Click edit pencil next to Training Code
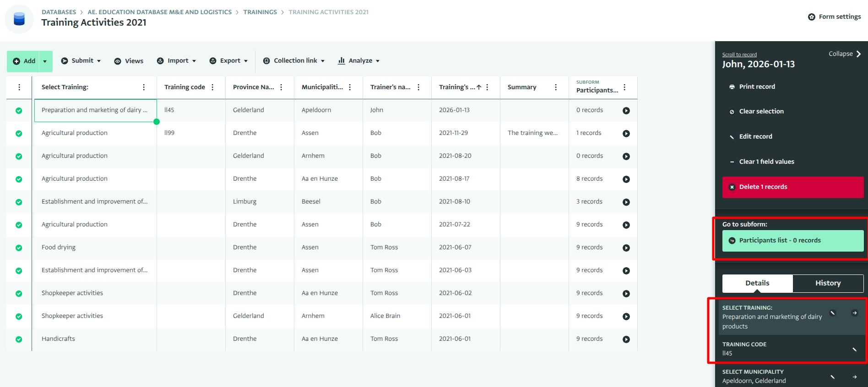This screenshot has width=868, height=387. 854,349
